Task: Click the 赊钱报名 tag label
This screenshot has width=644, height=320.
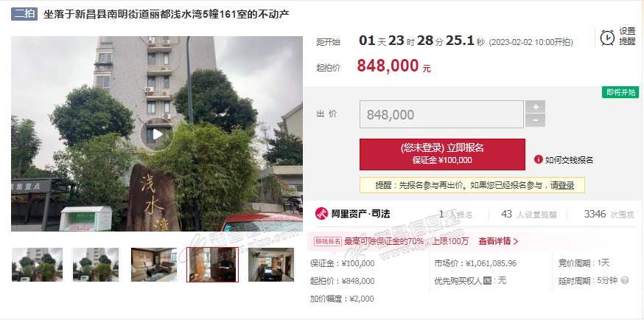Action: coord(328,242)
